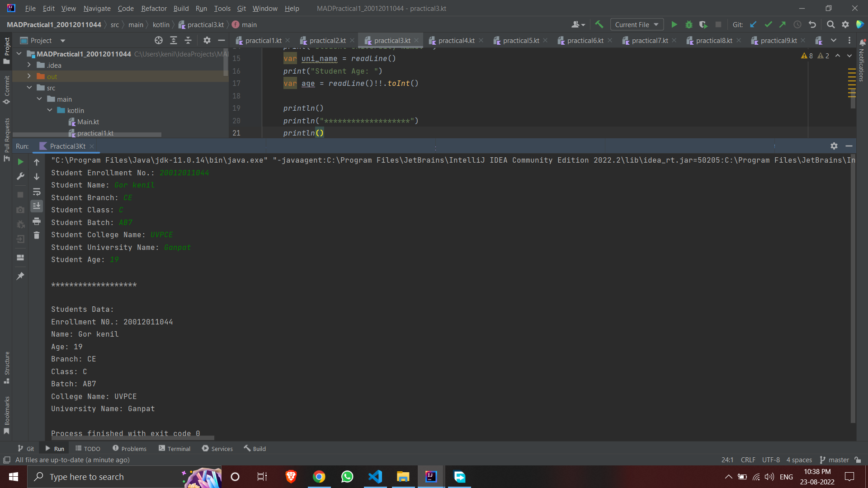Open the Refactor menu
The height and width of the screenshot is (488, 868).
click(154, 8)
